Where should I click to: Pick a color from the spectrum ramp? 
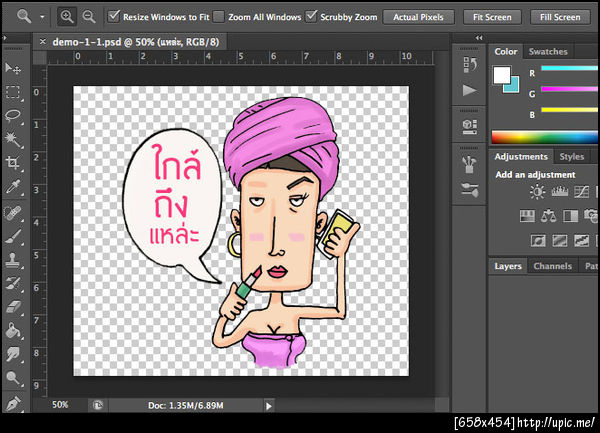point(545,137)
